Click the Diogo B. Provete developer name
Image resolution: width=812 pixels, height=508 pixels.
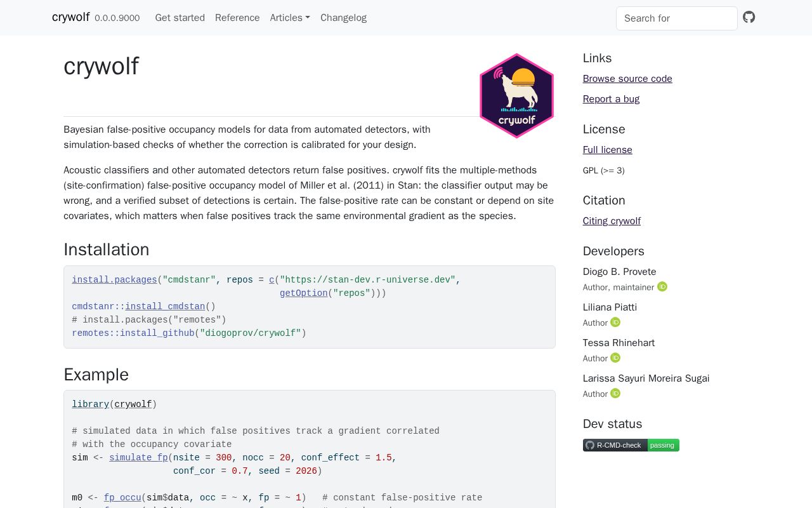tap(620, 272)
